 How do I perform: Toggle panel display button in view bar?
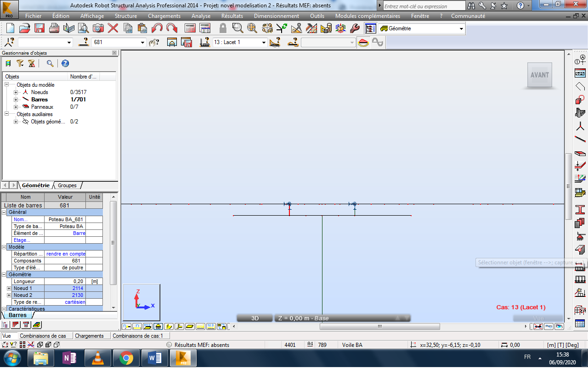(x=190, y=327)
